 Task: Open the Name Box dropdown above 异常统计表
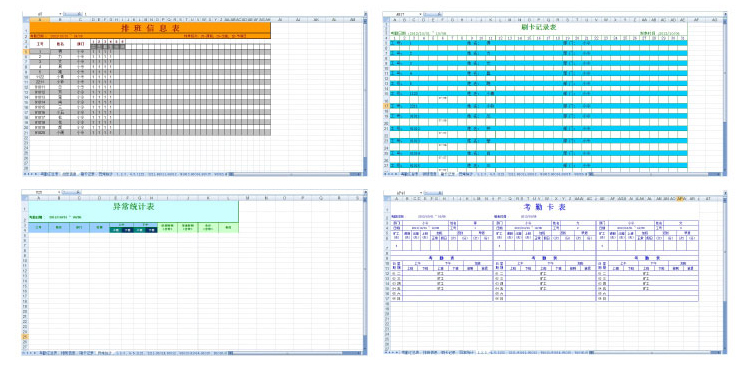60,192
